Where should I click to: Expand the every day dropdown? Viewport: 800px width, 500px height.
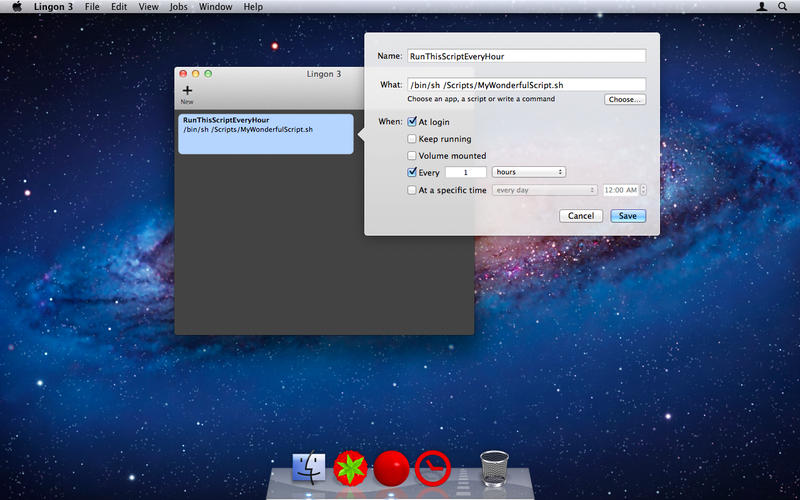(x=545, y=190)
